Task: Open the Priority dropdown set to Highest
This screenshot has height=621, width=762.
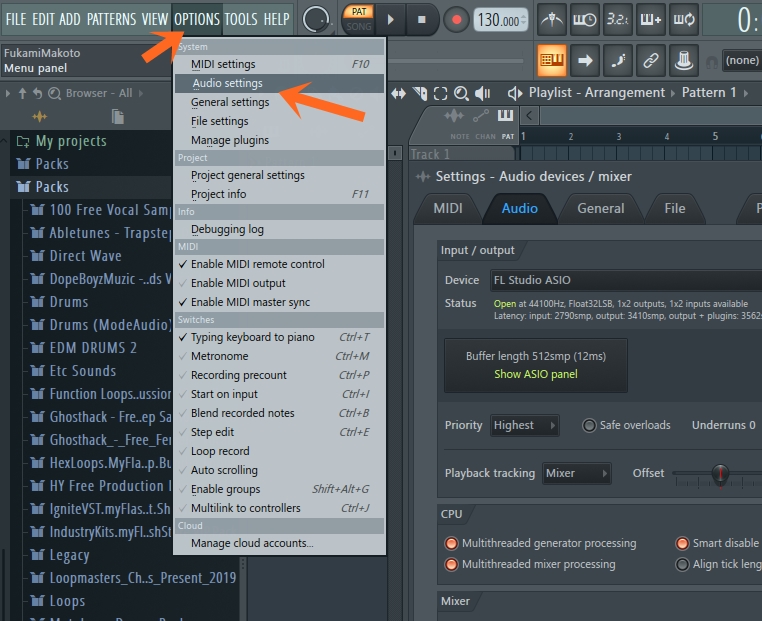Action: click(x=524, y=425)
